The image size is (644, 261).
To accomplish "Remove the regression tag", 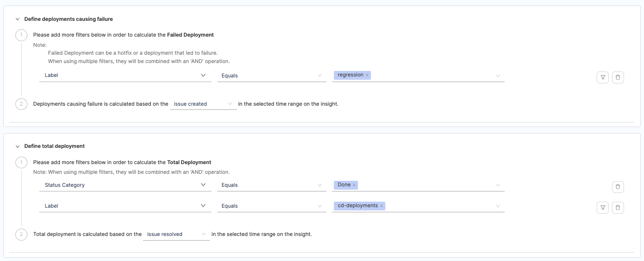I will [x=367, y=75].
